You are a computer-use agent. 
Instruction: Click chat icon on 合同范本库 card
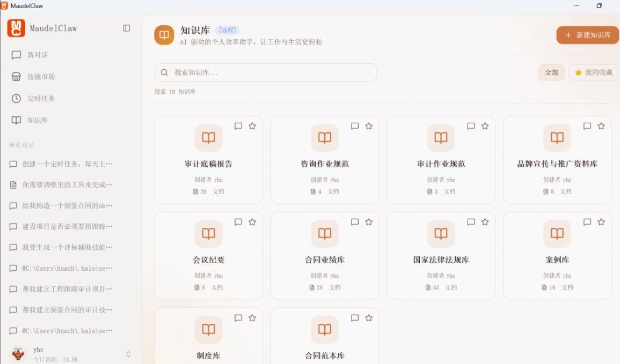355,318
